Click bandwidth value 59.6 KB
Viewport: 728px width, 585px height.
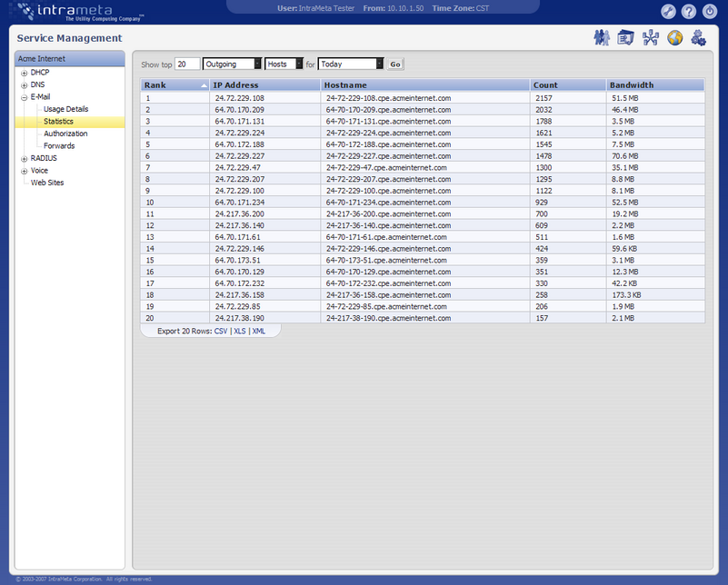tap(624, 249)
